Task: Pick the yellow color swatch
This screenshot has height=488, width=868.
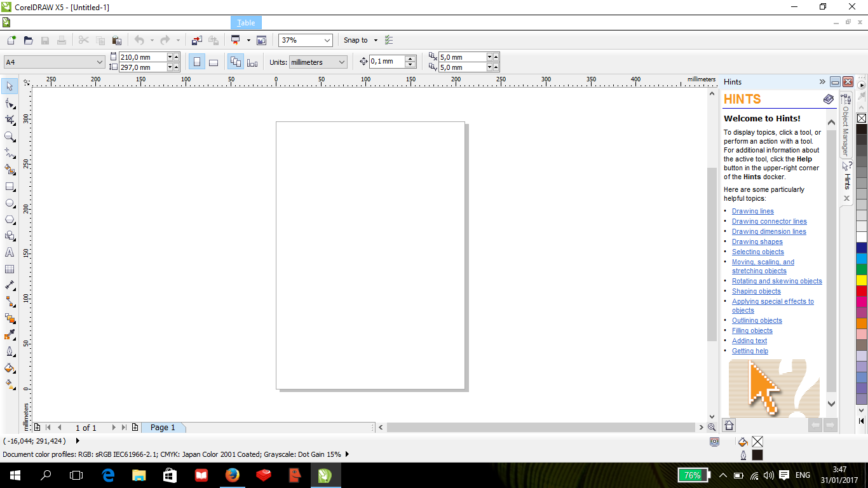Action: coord(862,280)
